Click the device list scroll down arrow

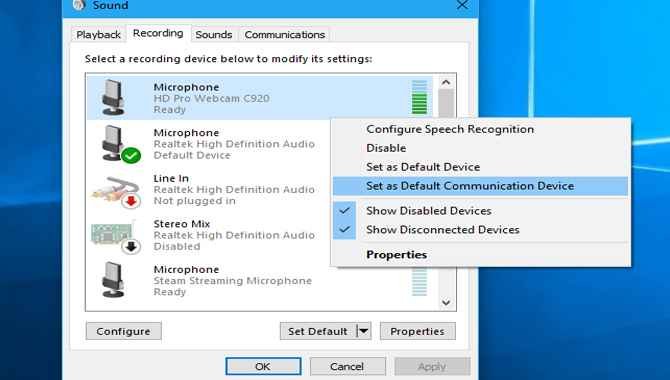[x=446, y=303]
